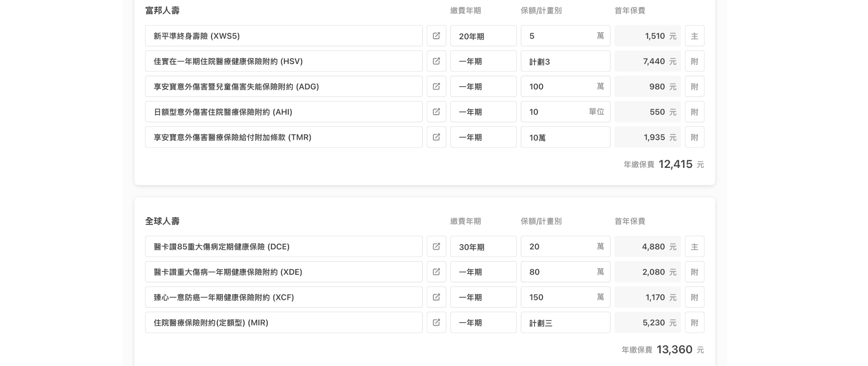Open external link for 醫卡讚85 (DCE)
Screen dimensions: 868x366
pyautogui.click(x=436, y=246)
